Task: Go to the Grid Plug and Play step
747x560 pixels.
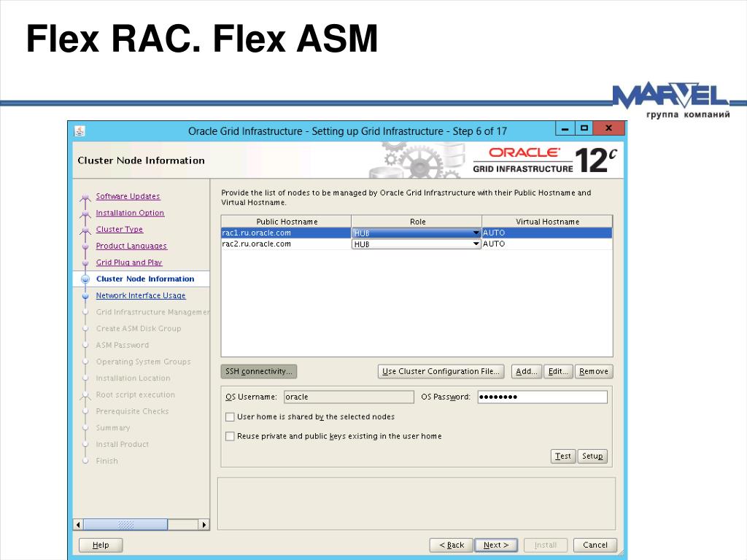Action: coord(129,262)
